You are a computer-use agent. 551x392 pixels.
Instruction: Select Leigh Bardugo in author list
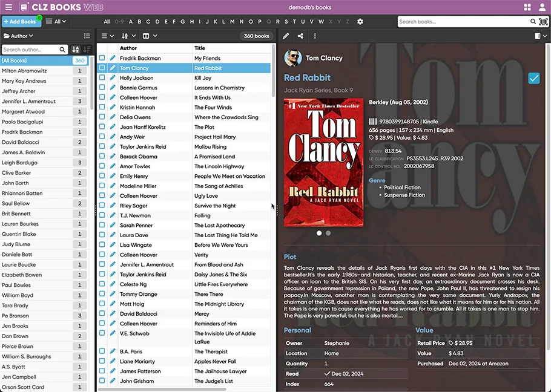[44, 163]
